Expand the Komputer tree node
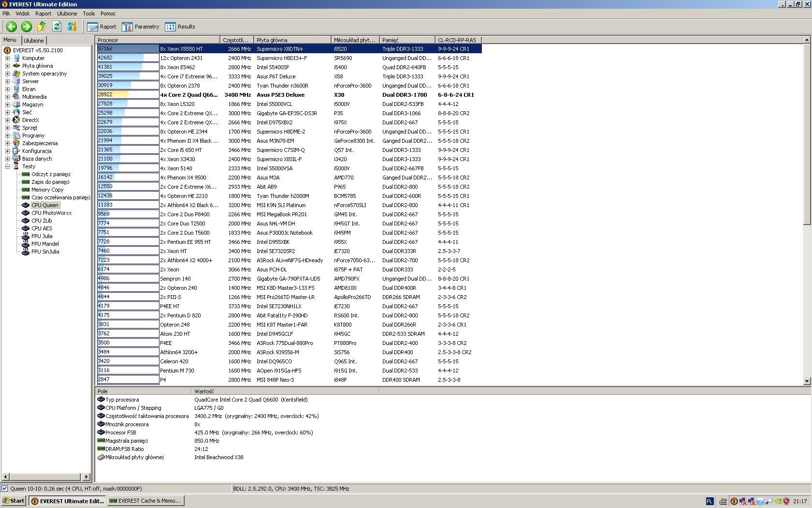This screenshot has width=812, height=508. tap(8, 58)
